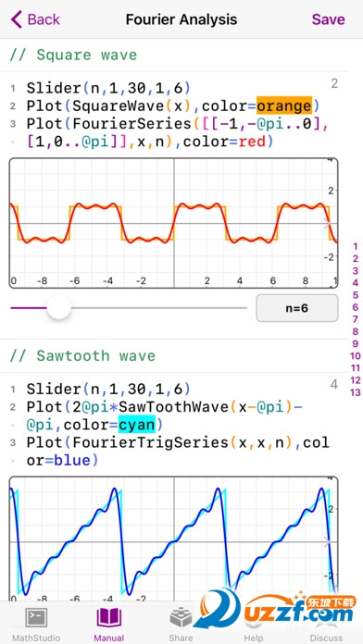Jump to section 9 in index
Viewport: 363px width, 644px height.
click(x=356, y=344)
